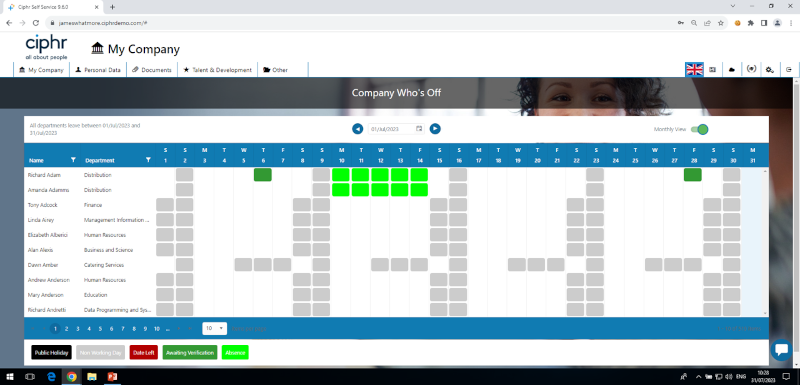Viewport: 800px width, 385px height.
Task: Open the calendar picker icon in date field
Action: tap(419, 129)
